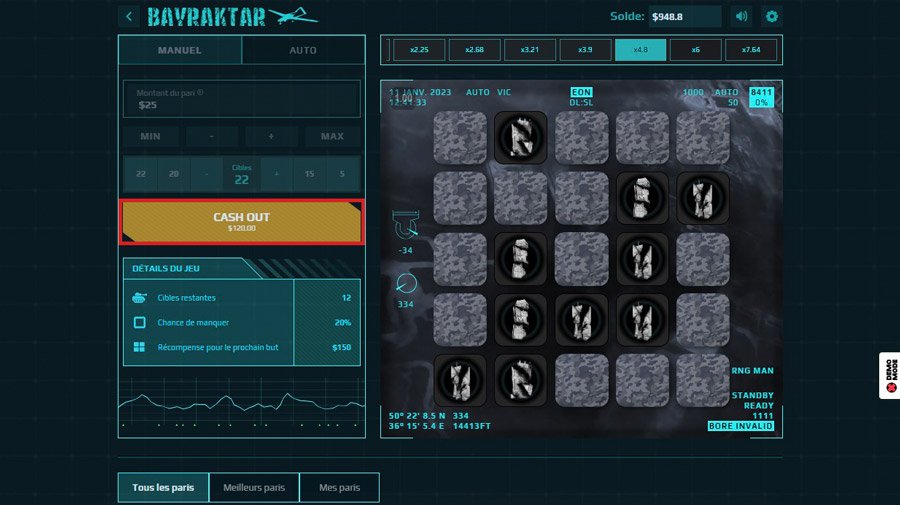Reveal the covered tile in grid row three, column three
This screenshot has height=505, width=900.
click(581, 259)
